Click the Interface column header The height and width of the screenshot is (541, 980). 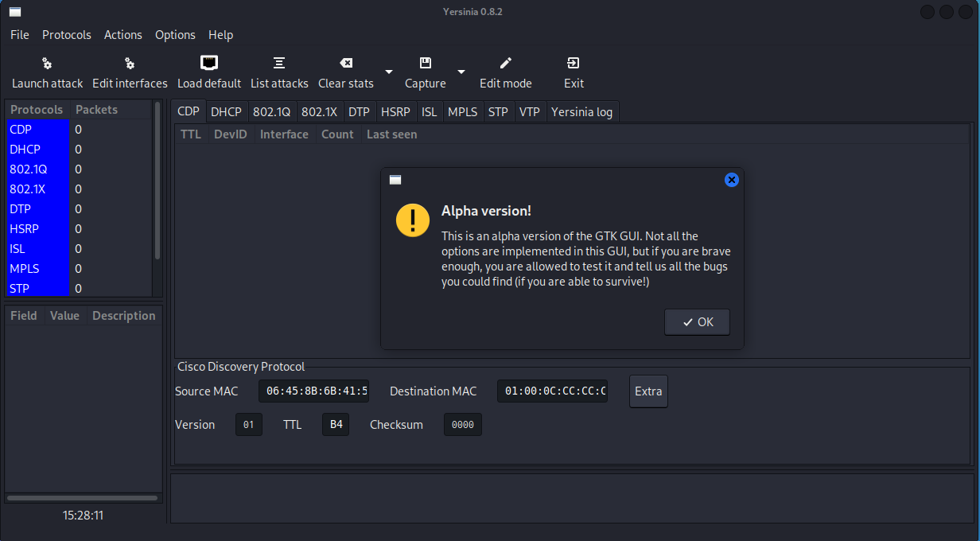click(x=284, y=134)
